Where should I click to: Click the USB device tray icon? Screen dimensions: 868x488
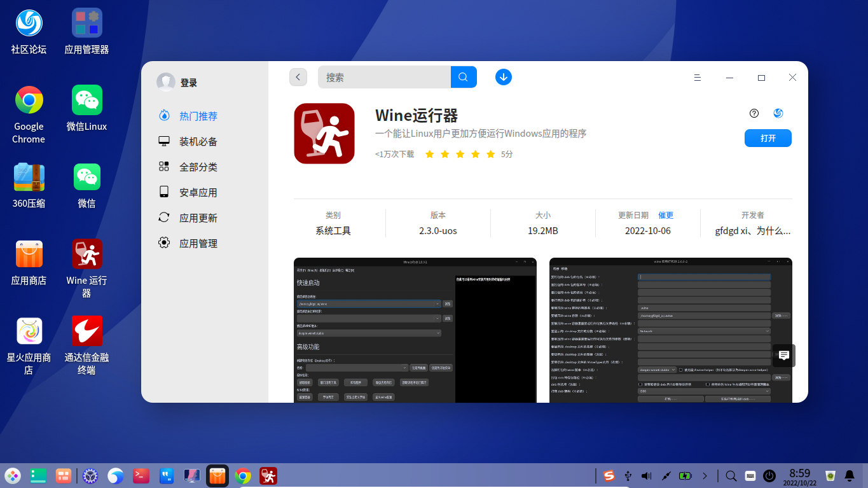tap(628, 475)
